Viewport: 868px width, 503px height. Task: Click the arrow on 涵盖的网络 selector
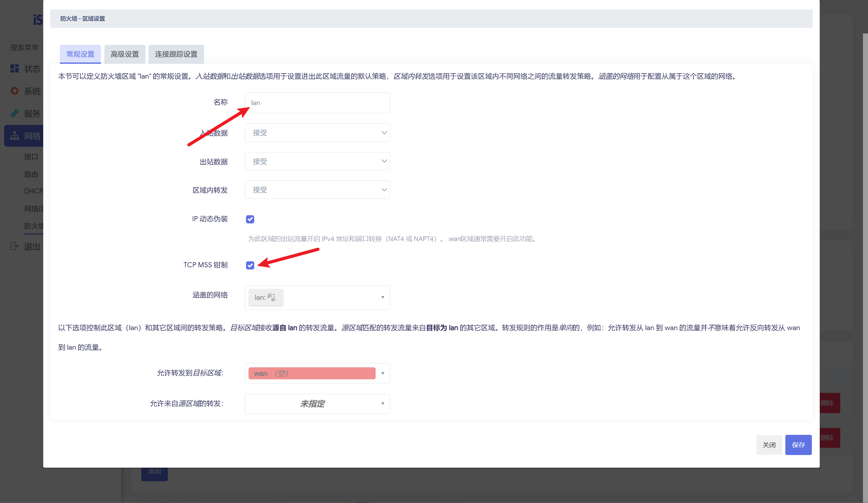pyautogui.click(x=382, y=297)
